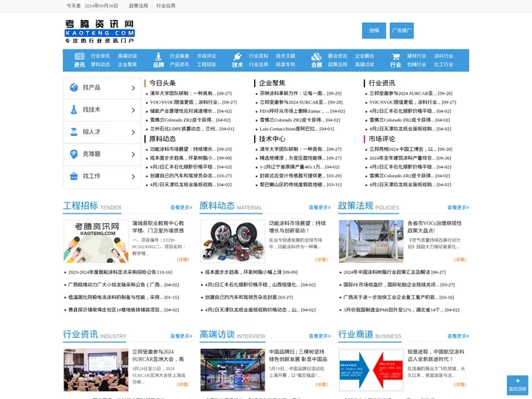The image size is (532, 399).
Task: Open FDA呼吁从市场上删除Zantac news link
Action: (x=293, y=111)
